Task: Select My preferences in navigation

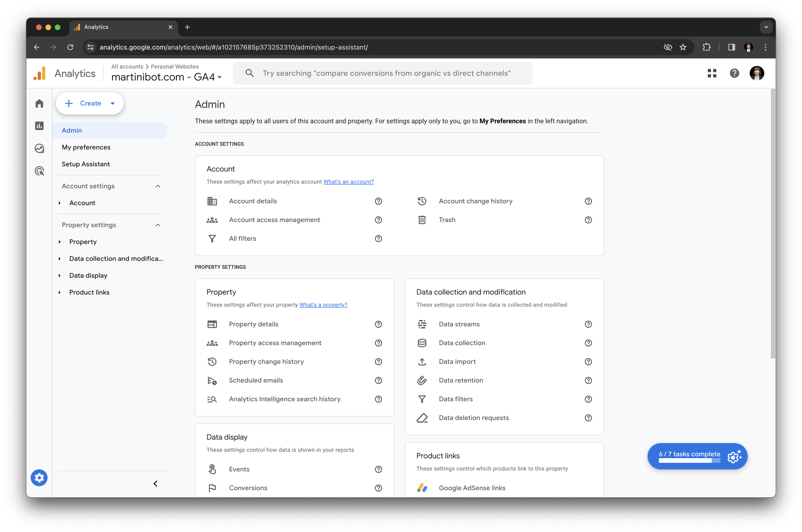Action: click(x=86, y=147)
